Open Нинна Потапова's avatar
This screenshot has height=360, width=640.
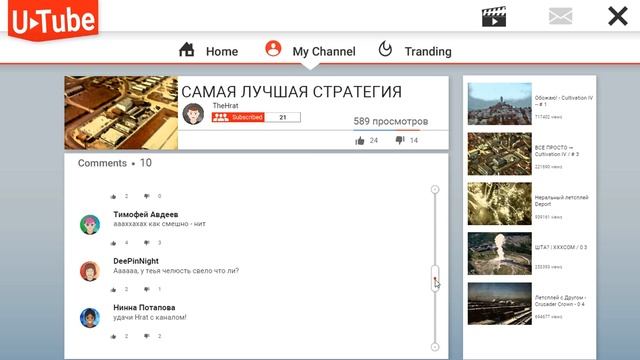click(x=90, y=318)
